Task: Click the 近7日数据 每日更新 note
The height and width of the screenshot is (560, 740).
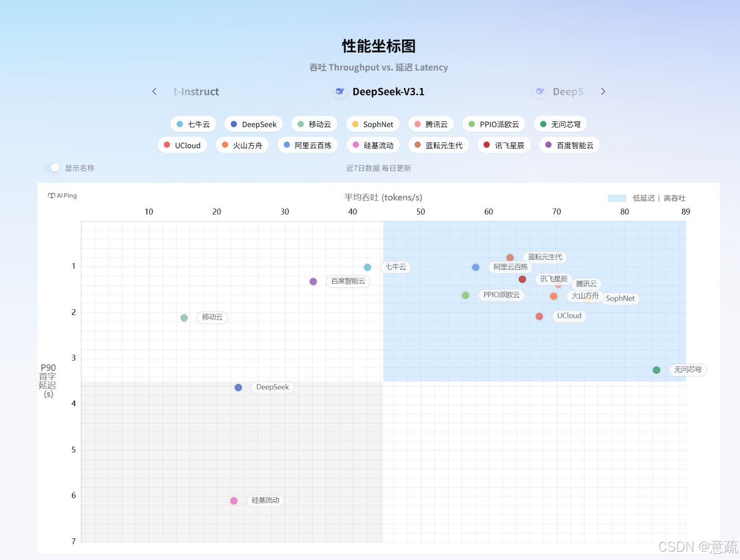Action: tap(378, 168)
